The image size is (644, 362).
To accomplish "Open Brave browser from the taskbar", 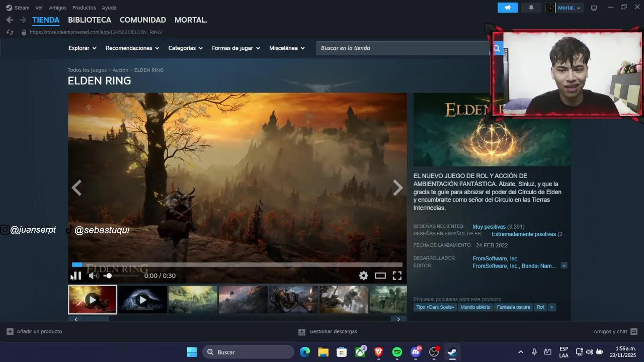I will coord(379,352).
